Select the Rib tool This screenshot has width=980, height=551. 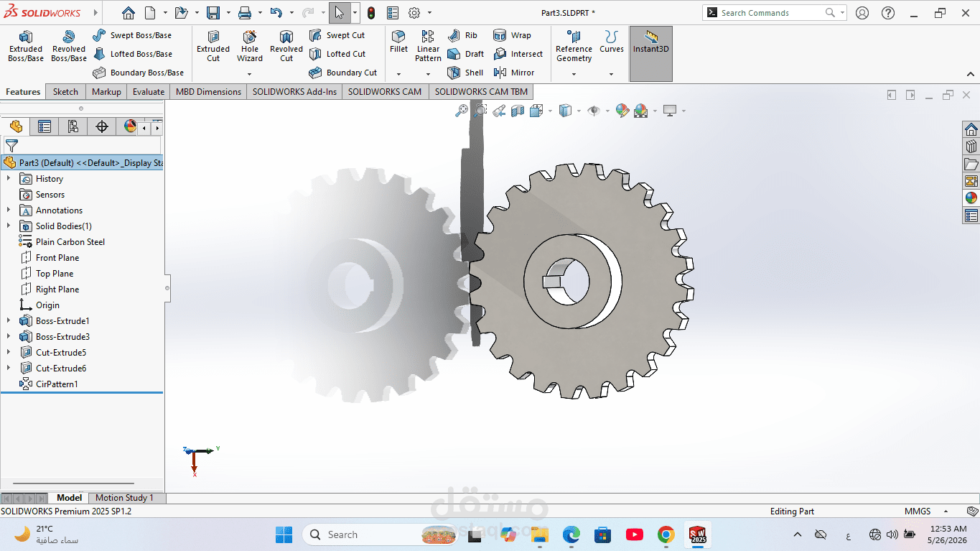pos(462,35)
